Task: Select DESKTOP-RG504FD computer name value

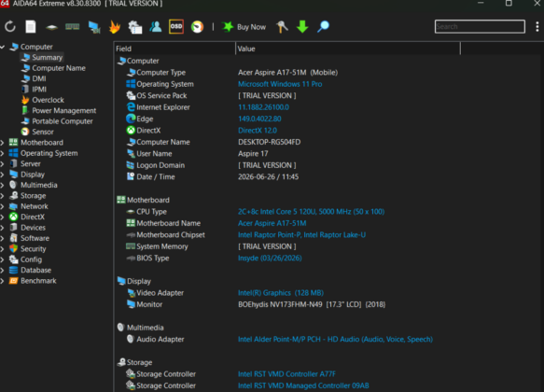Action: coord(270,142)
